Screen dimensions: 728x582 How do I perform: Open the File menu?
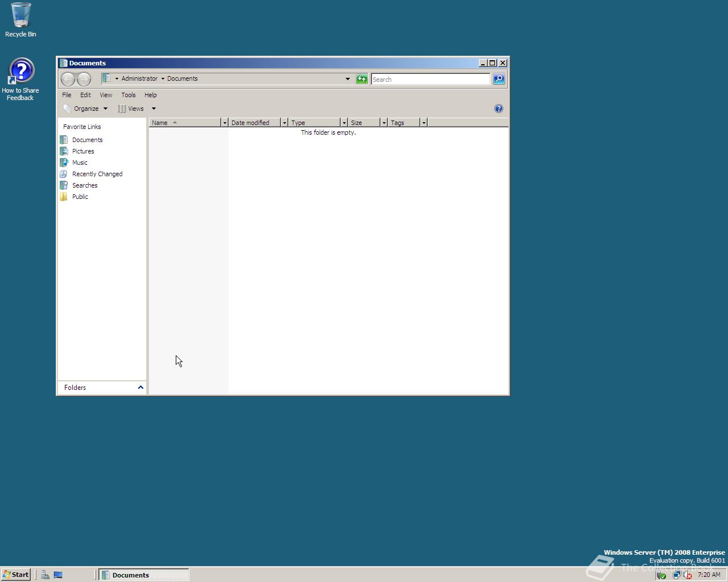[67, 95]
